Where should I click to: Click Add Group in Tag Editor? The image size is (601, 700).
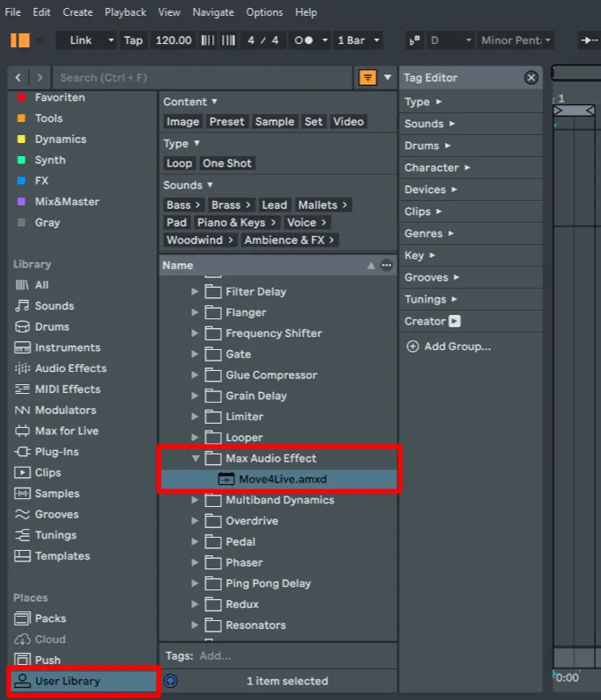448,346
